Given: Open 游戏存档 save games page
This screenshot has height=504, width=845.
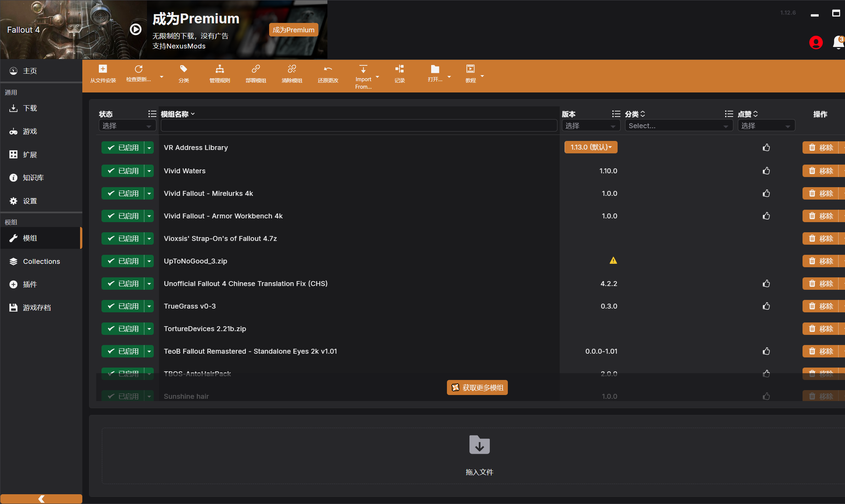Looking at the screenshot, I should tap(41, 308).
